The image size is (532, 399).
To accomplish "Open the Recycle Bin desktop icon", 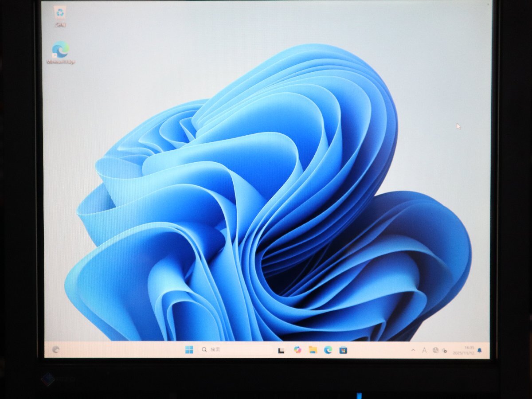I will point(60,16).
